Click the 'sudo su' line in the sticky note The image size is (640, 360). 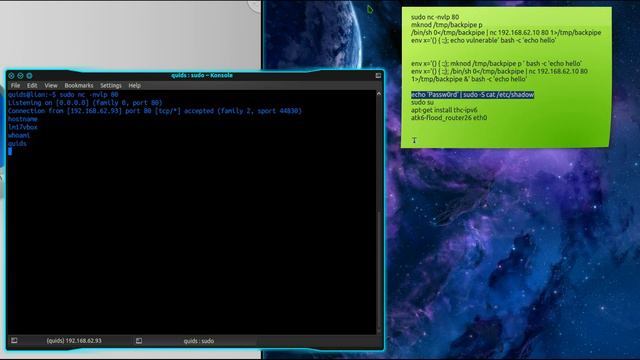click(422, 102)
